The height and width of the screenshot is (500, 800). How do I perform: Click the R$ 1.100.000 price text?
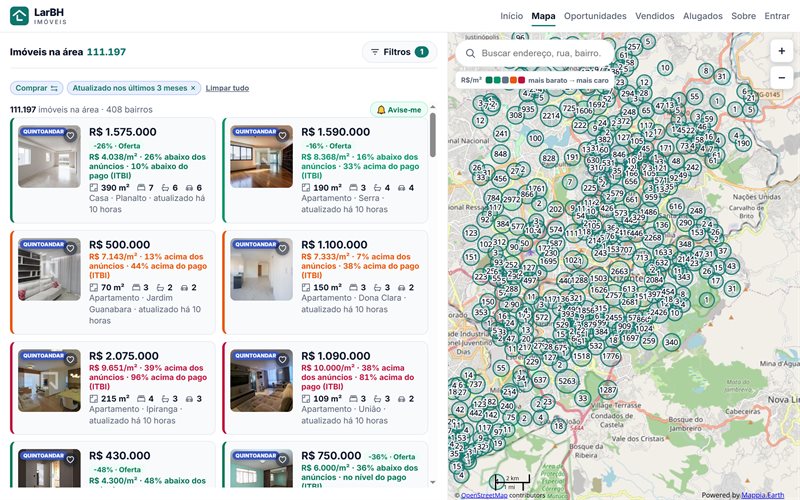pos(334,244)
